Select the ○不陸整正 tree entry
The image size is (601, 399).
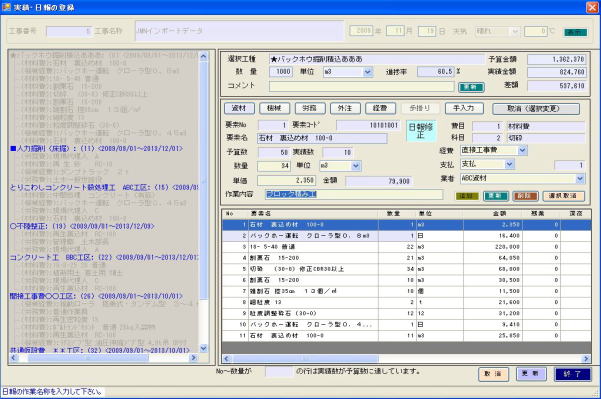click(82, 227)
